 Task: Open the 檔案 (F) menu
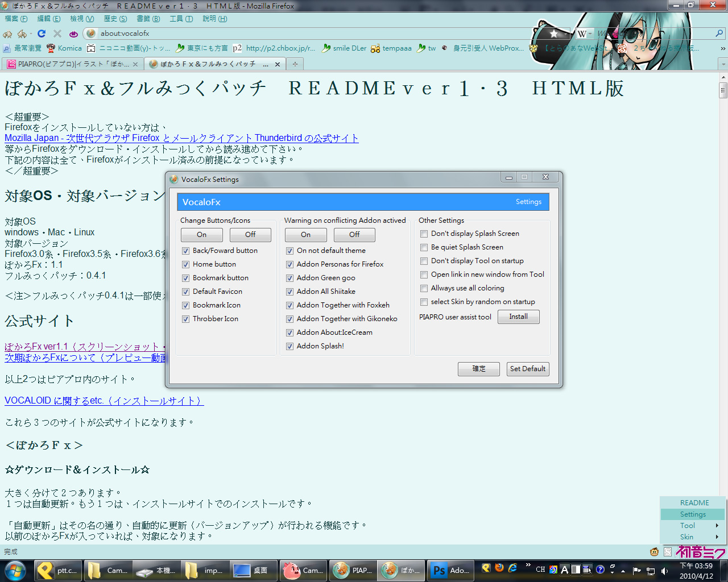click(x=16, y=19)
